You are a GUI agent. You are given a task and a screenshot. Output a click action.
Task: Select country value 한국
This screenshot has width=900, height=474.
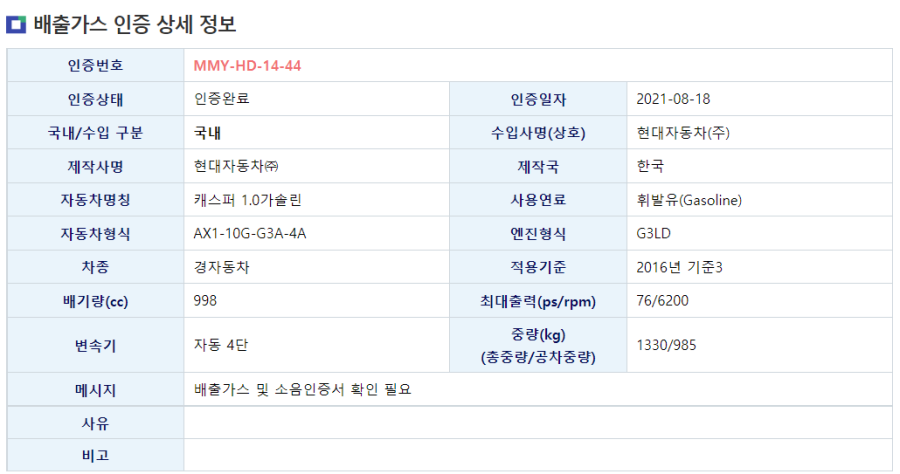(650, 166)
